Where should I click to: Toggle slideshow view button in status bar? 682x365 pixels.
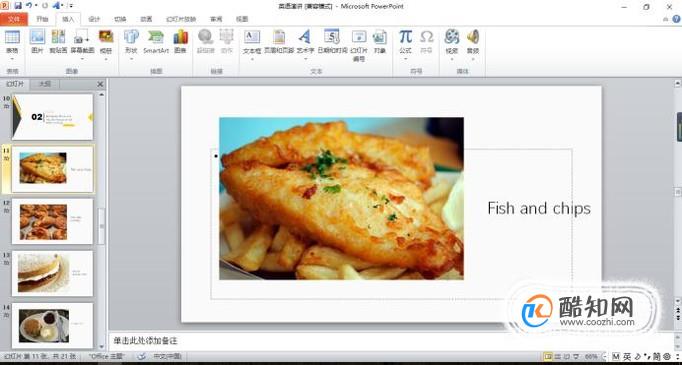(576, 356)
